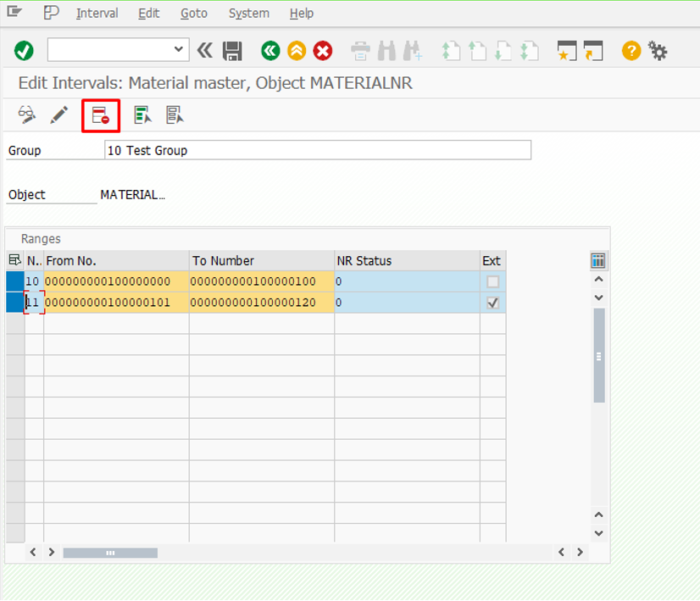Select row 10 using its row selector
This screenshot has height=601, width=700.
14,281
